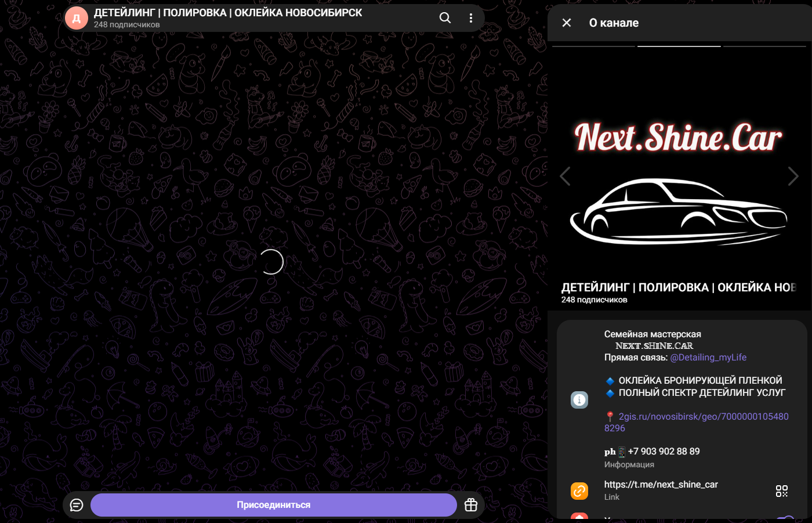Click the "Семейная мастерская" description line
812x523 pixels.
(652, 334)
